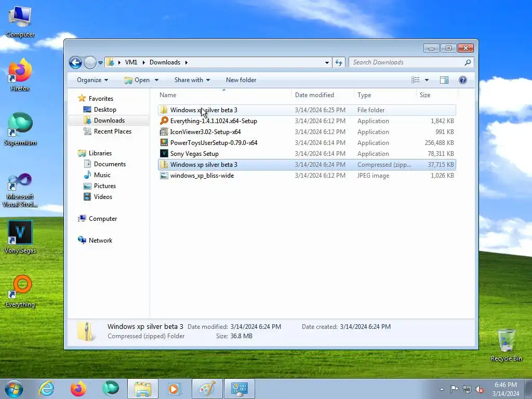Open the recent pages dropdown arrow
Screen dimensions: 532x399
click(x=100, y=63)
